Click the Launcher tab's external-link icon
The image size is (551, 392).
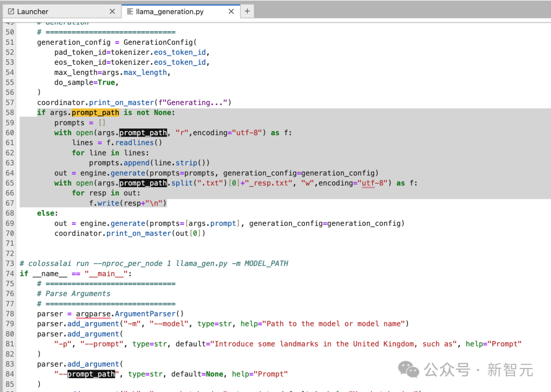(11, 12)
